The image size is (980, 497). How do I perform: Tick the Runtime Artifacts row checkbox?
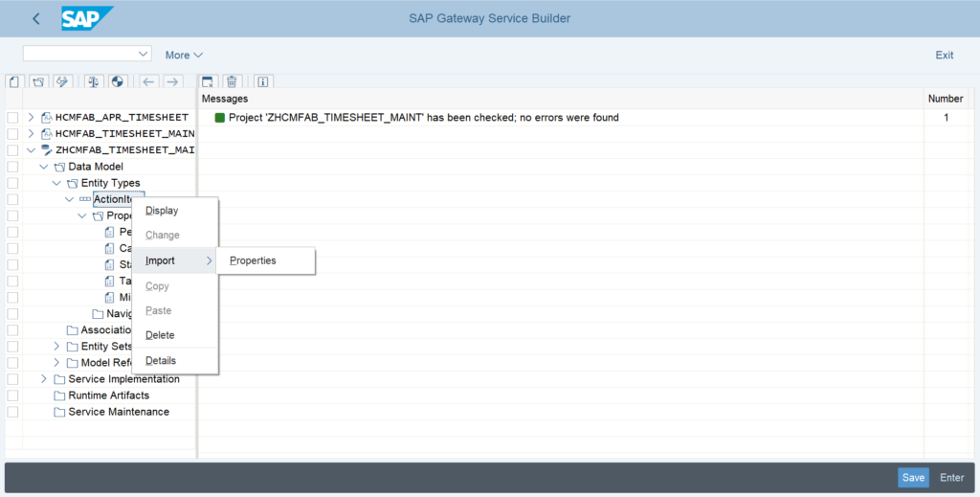pyautogui.click(x=12, y=395)
